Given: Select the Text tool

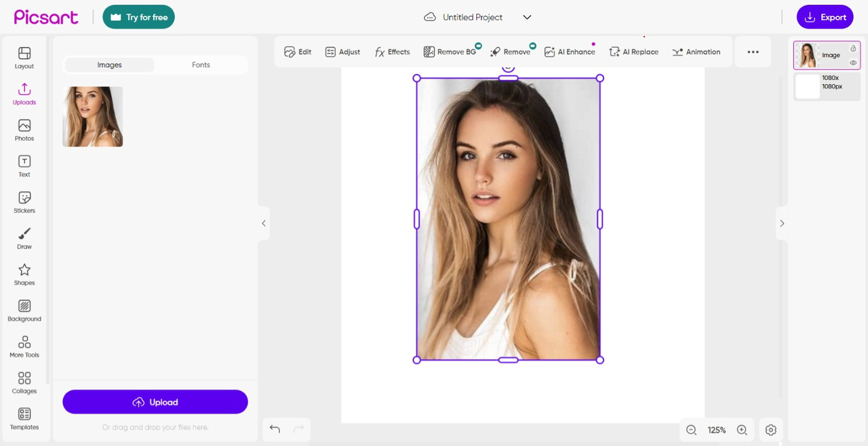Looking at the screenshot, I should pos(24,166).
